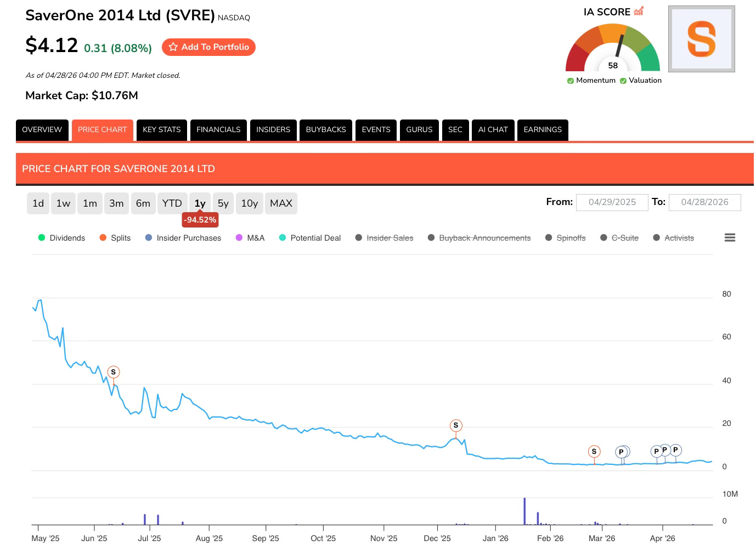Choose the 3m time range
756x546 pixels.
(116, 203)
